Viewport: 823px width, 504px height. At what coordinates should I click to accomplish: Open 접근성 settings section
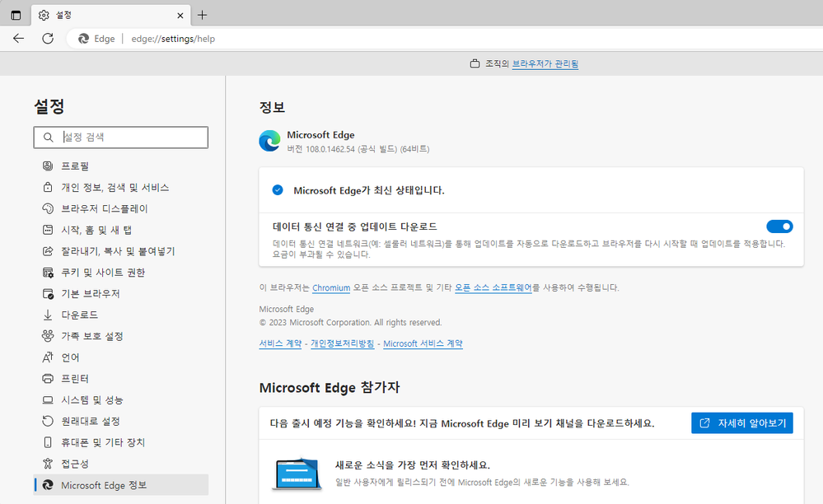coord(75,464)
